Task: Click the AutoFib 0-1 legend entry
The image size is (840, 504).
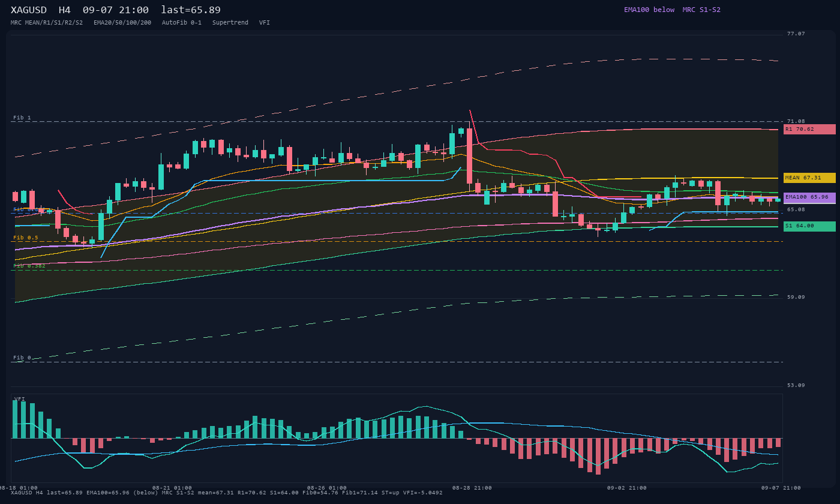Action: pyautogui.click(x=182, y=23)
